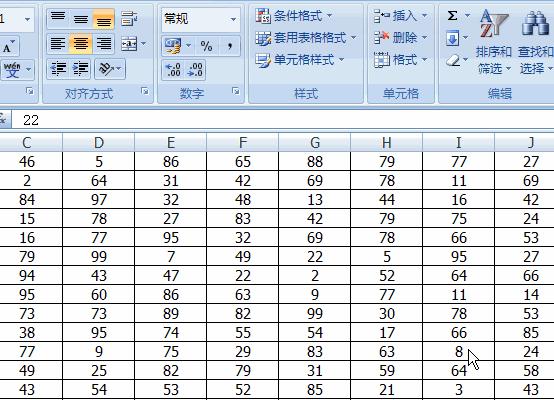Image resolution: width=554 pixels, height=400 pixels.
Task: Select cell I containing 3
Action: 459,390
